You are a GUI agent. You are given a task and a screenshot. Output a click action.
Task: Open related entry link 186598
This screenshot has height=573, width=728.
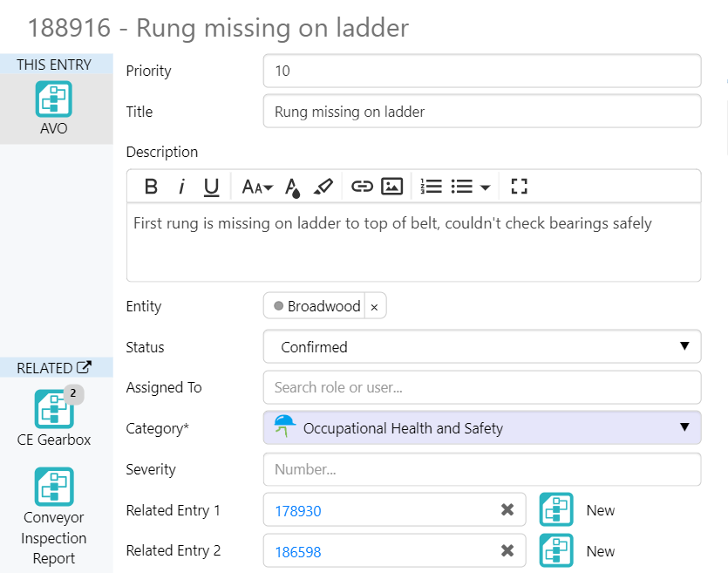298,552
